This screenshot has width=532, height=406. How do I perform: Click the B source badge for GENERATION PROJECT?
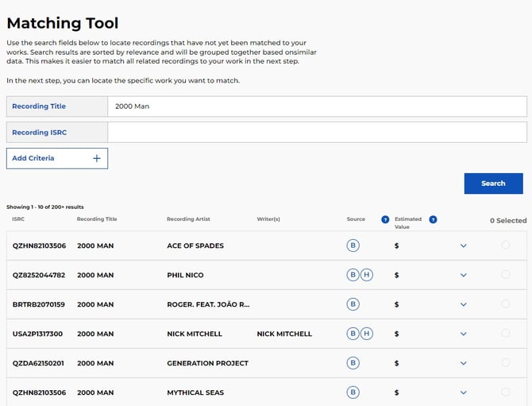(x=353, y=363)
